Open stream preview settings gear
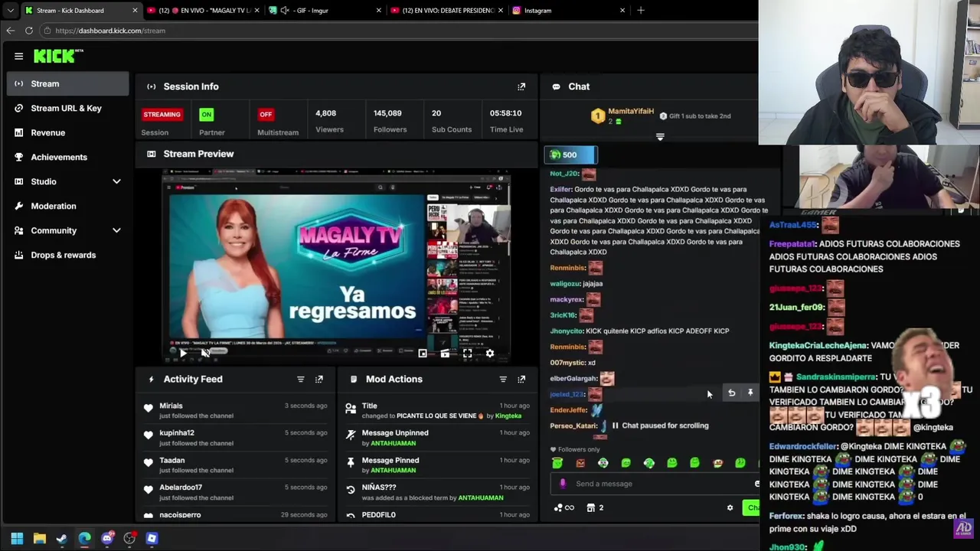 point(490,354)
